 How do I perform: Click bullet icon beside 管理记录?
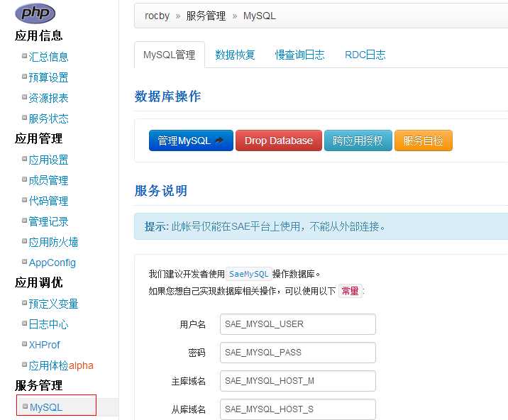pos(24,221)
